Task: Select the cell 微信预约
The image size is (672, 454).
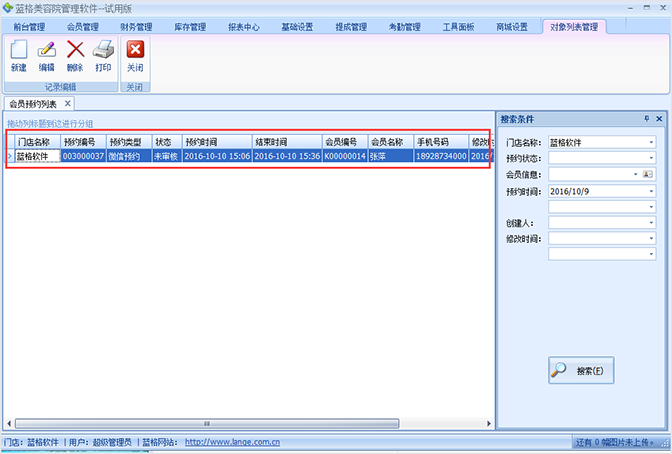Action: point(129,156)
